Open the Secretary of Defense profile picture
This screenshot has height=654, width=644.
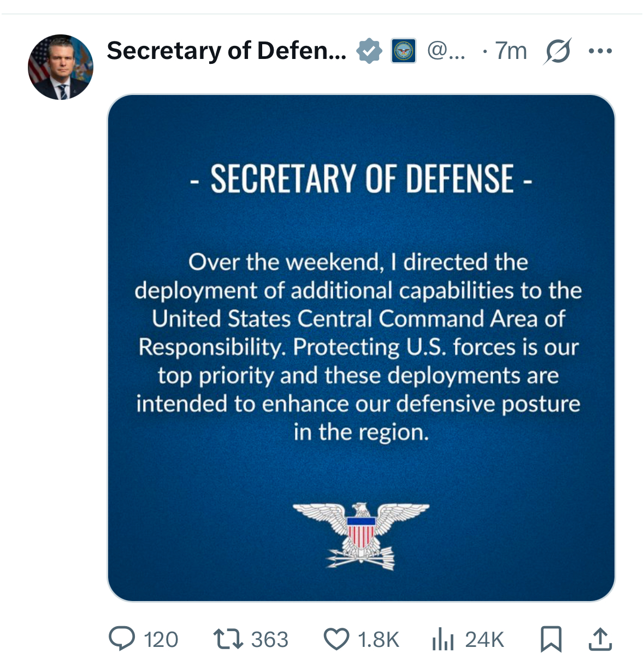[x=61, y=67]
